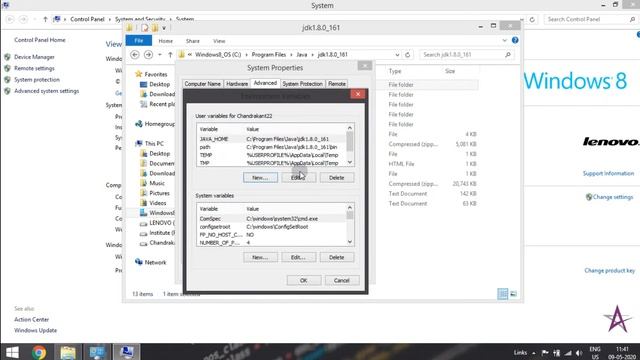Select the JAVA_HOME user variable row
The height and width of the screenshot is (360, 640).
tap(271, 139)
